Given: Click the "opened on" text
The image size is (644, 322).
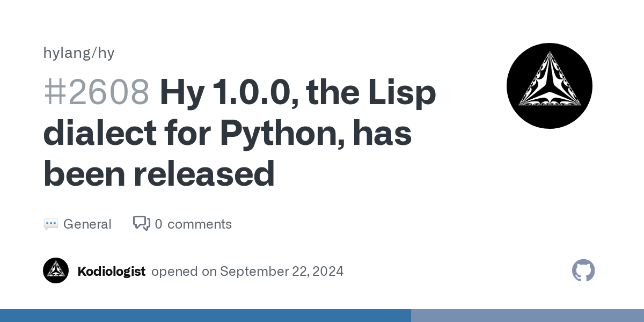Looking at the screenshot, I should coord(184,272).
